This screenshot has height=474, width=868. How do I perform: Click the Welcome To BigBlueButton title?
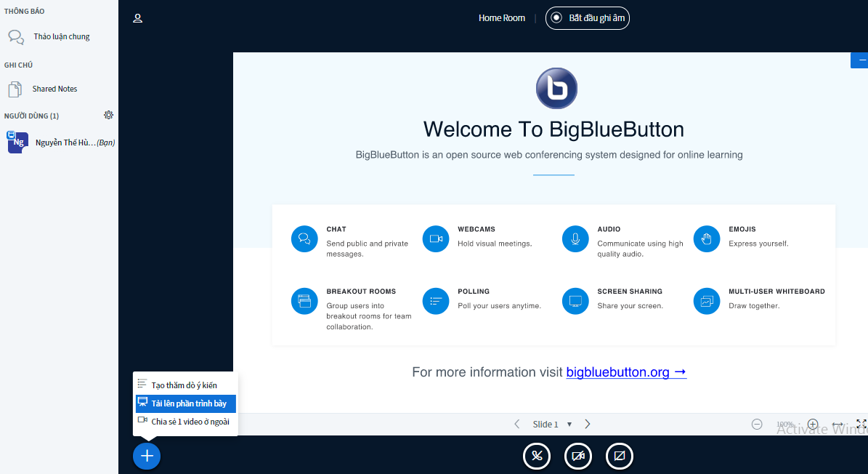553,129
